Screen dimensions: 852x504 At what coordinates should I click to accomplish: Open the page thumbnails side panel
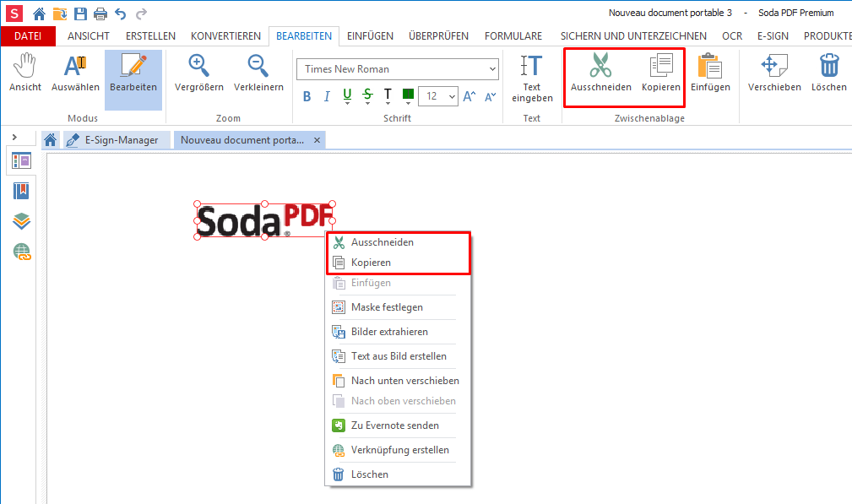point(21,160)
